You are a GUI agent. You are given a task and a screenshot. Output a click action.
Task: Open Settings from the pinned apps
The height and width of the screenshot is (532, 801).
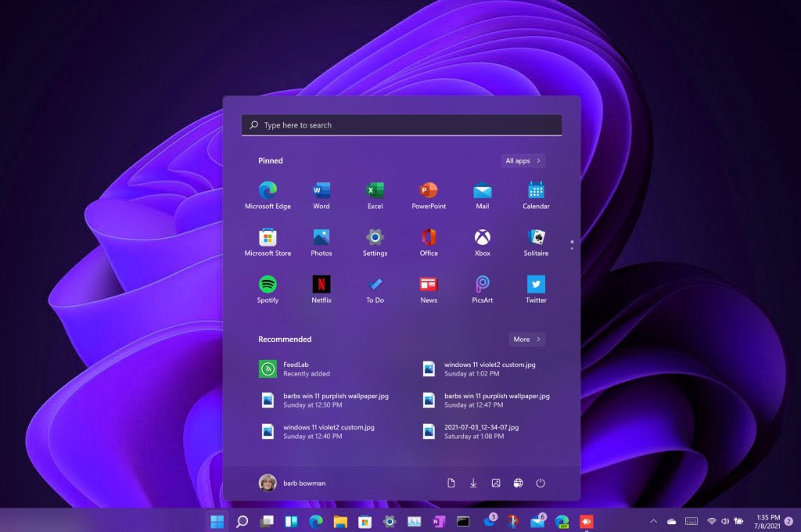click(x=375, y=242)
